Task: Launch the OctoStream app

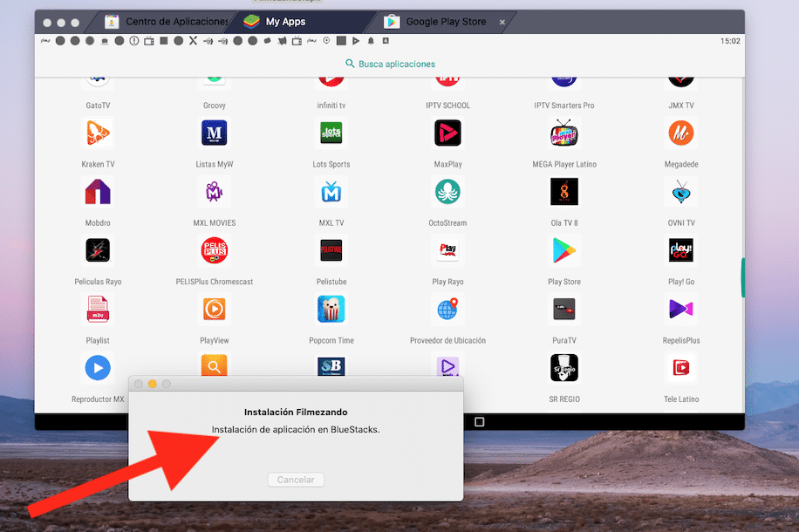Action: 447,192
